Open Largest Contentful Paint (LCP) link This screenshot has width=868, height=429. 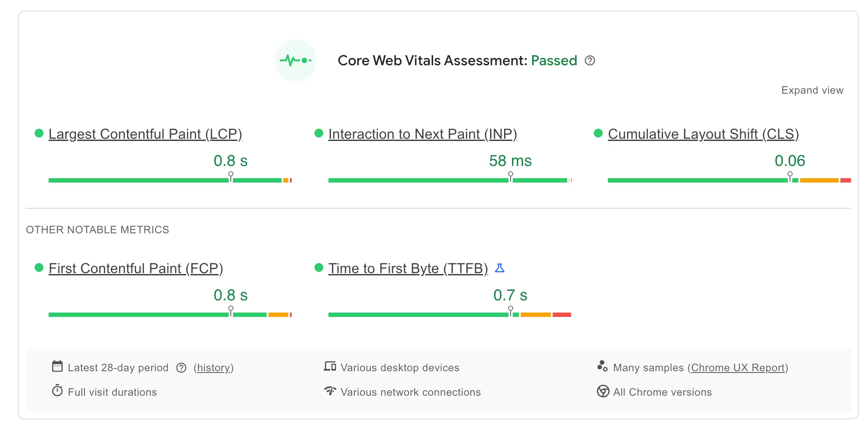145,134
